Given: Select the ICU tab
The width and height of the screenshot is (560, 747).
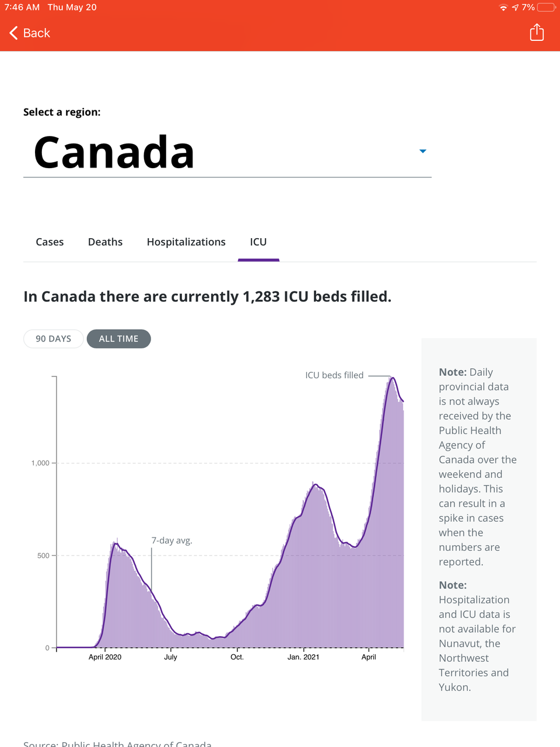Looking at the screenshot, I should pyautogui.click(x=258, y=242).
